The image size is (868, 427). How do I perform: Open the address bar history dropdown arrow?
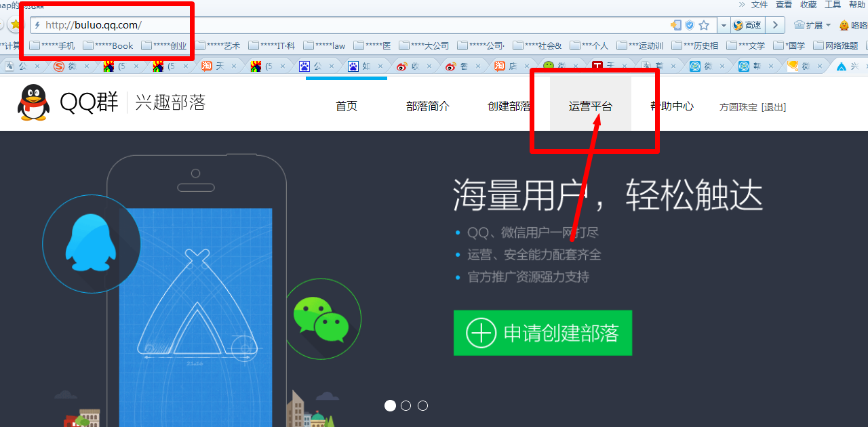point(724,25)
